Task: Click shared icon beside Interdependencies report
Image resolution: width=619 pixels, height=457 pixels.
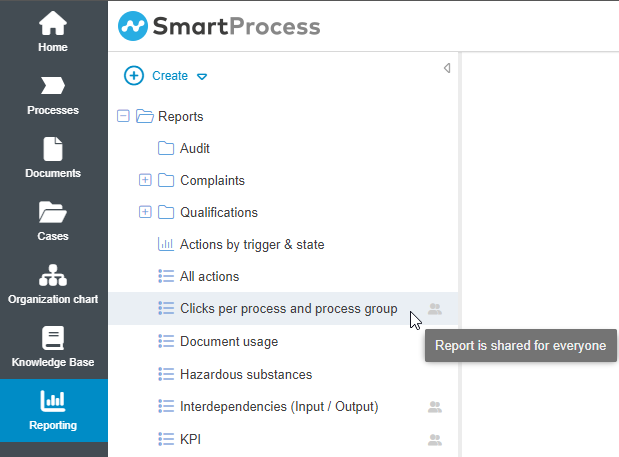Action: click(435, 407)
